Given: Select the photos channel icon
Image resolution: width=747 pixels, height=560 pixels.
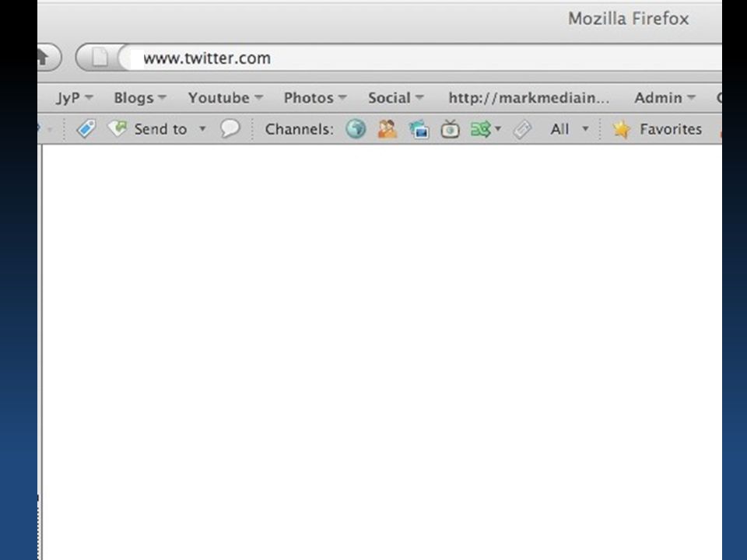Looking at the screenshot, I should [419, 129].
